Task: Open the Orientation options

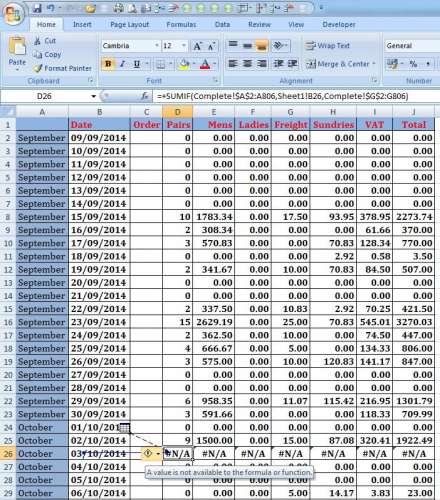Action: pyautogui.click(x=281, y=45)
